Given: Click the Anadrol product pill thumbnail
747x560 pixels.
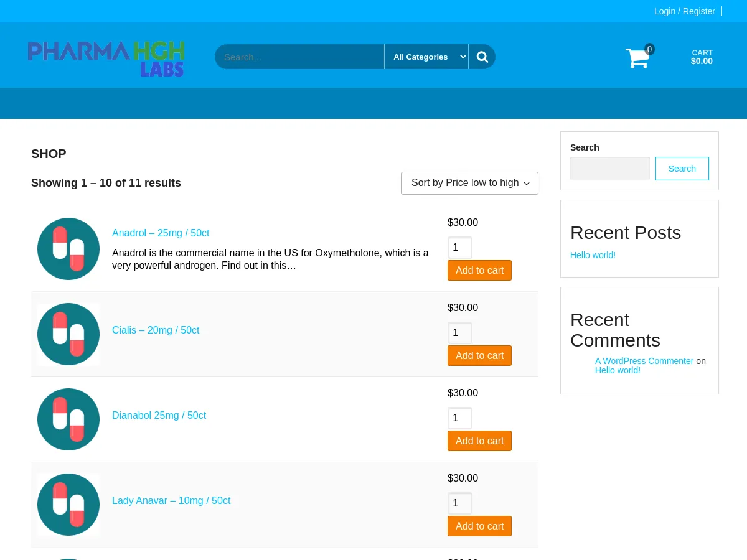Looking at the screenshot, I should [x=68, y=248].
